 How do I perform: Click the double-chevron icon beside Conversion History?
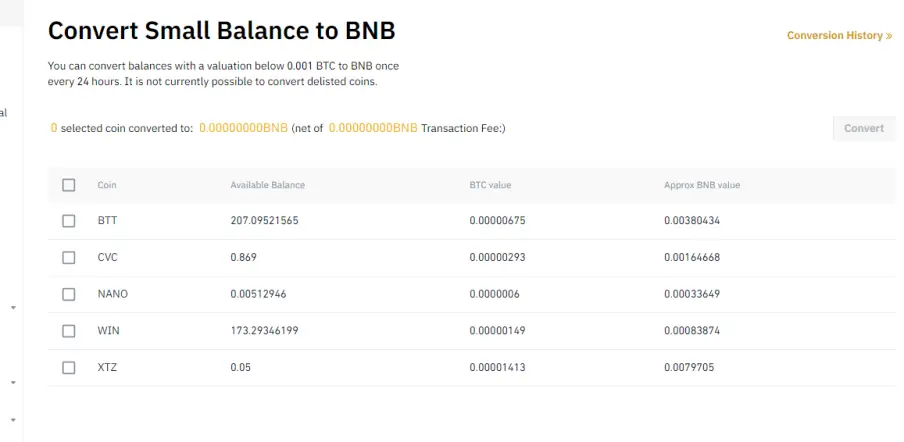(x=889, y=36)
